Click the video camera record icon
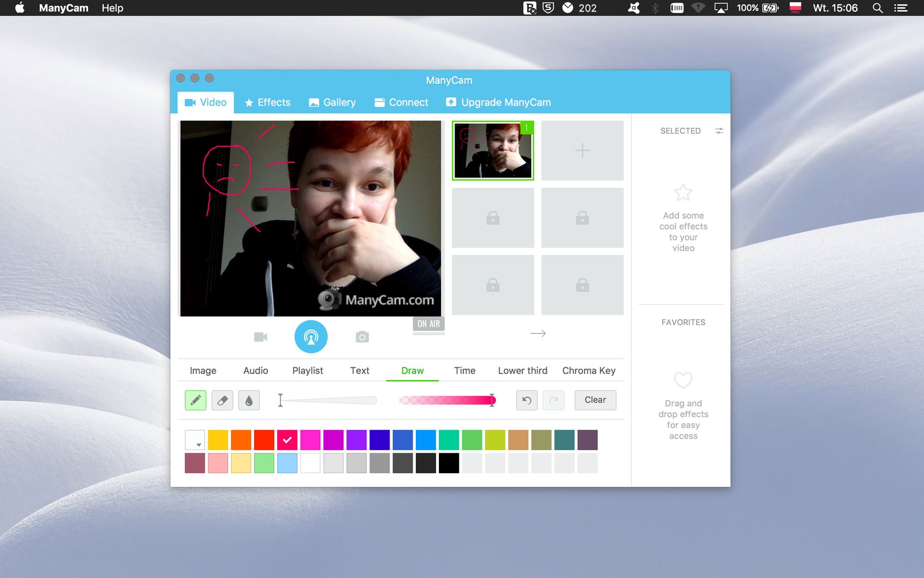The width and height of the screenshot is (924, 578). pyautogui.click(x=261, y=337)
